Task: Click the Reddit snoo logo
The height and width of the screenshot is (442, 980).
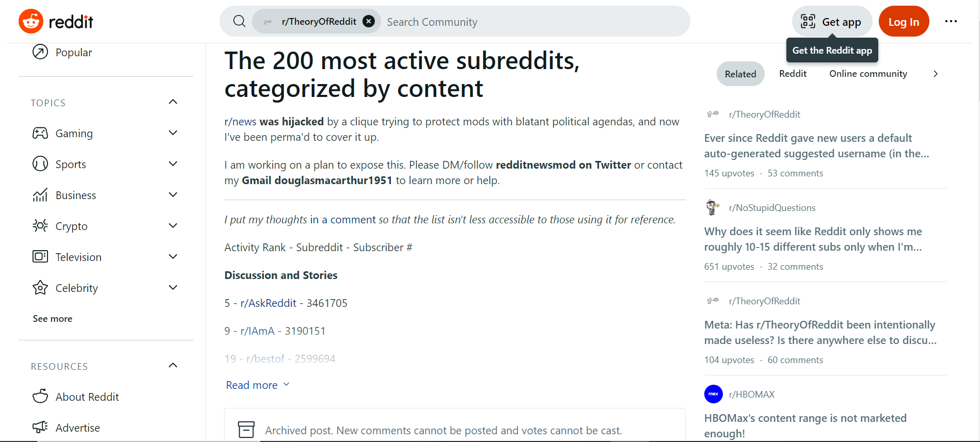Action: pos(31,21)
